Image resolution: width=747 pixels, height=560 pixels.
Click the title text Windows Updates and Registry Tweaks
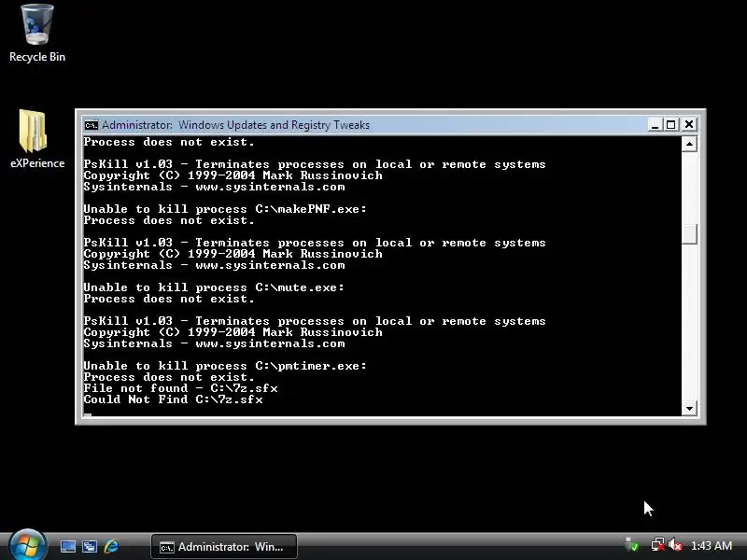(274, 125)
